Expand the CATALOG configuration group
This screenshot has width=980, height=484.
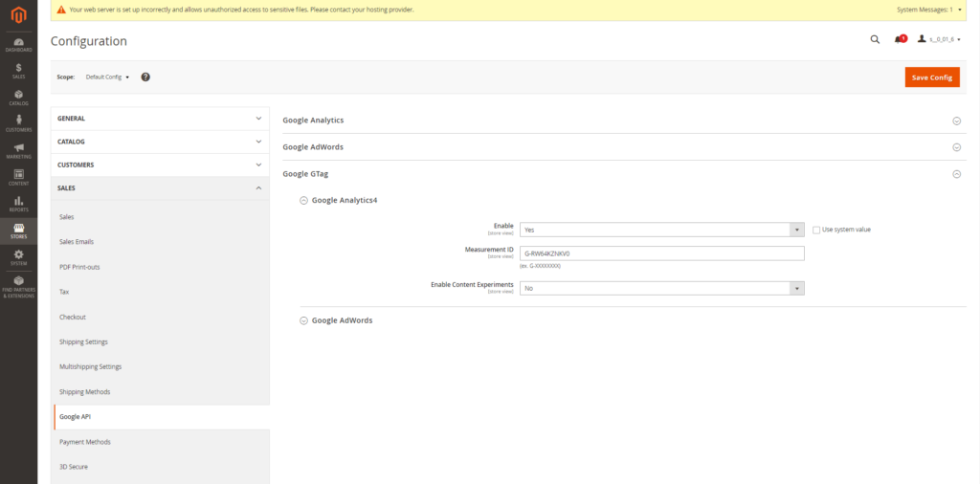[160, 142]
